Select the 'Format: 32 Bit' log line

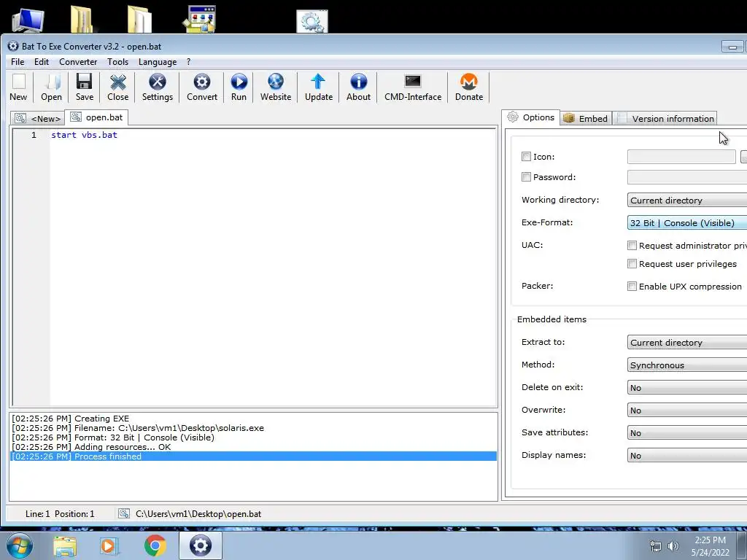click(253, 437)
